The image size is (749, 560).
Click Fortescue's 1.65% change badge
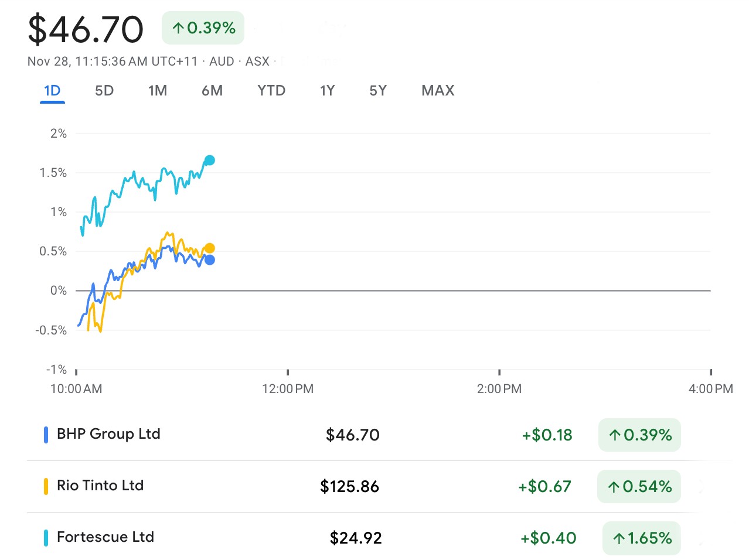[642, 538]
